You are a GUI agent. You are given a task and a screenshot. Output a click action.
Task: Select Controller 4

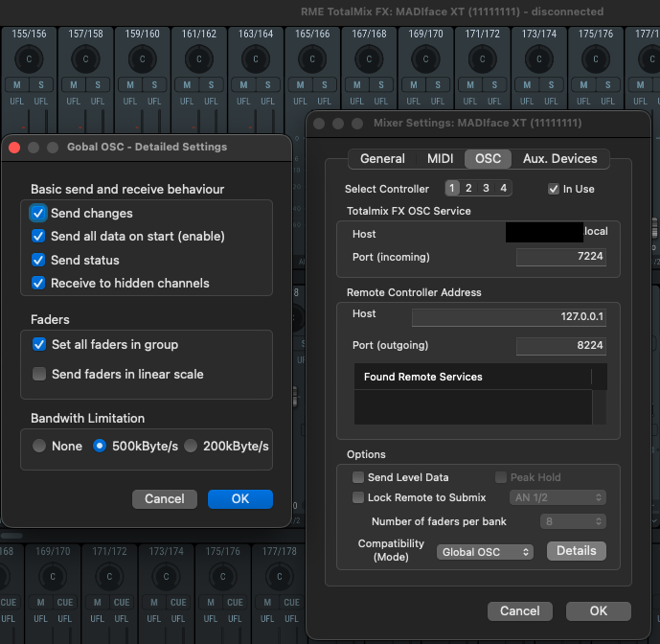tap(504, 188)
